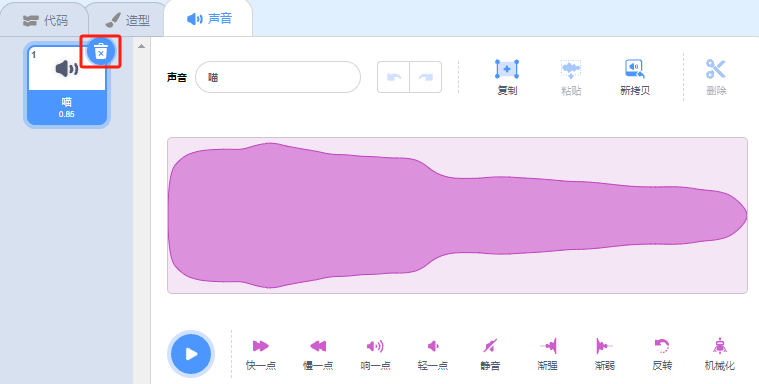Click the undo arrow button
This screenshot has height=384, width=759.
pyautogui.click(x=394, y=77)
